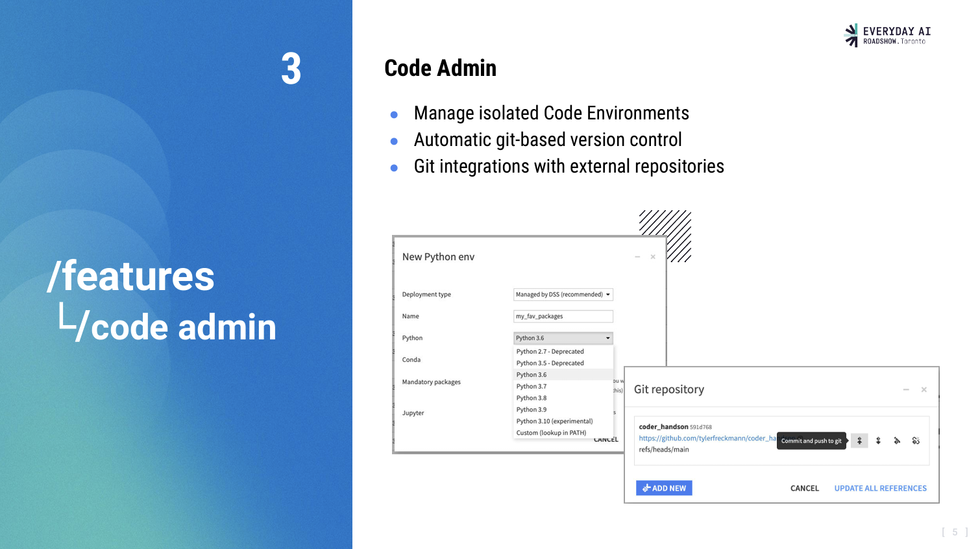Click CANCEL in the Git repository dialog
Image resolution: width=980 pixels, height=549 pixels.
pyautogui.click(x=804, y=488)
